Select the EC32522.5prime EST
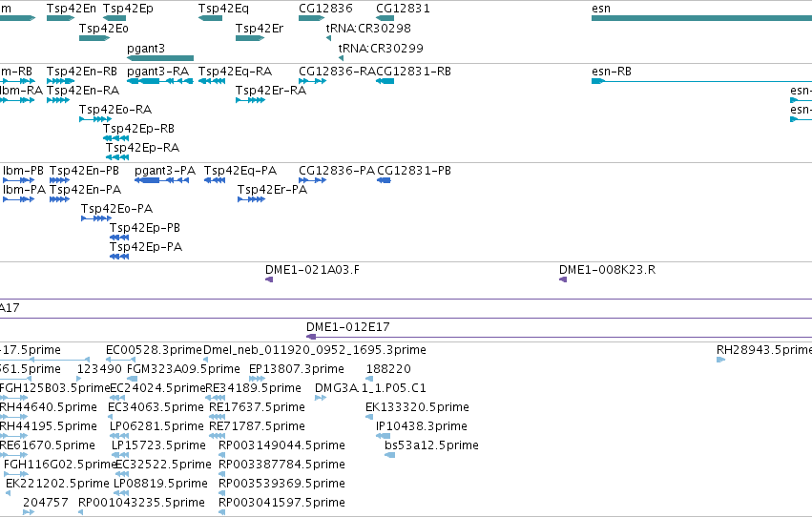812x517 pixels. (x=122, y=475)
